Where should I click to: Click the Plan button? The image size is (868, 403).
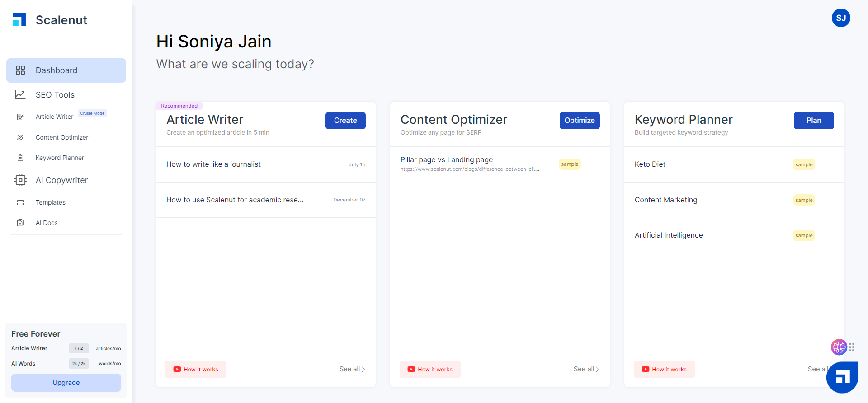tap(814, 121)
